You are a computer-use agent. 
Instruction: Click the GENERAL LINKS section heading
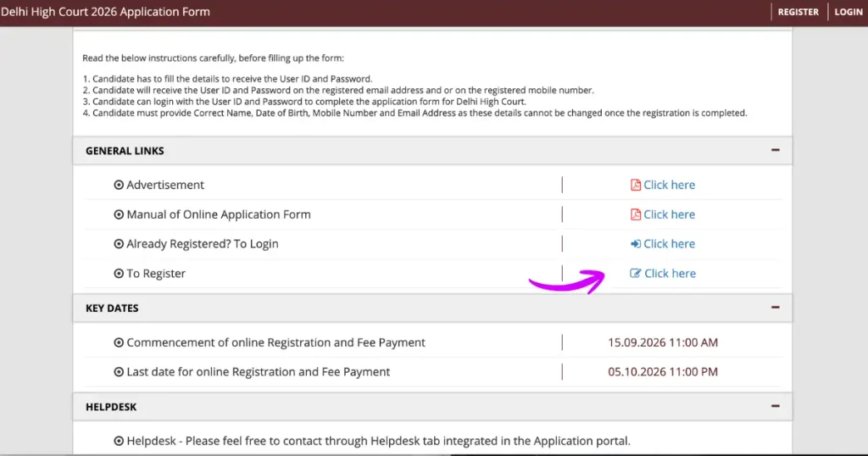[125, 151]
